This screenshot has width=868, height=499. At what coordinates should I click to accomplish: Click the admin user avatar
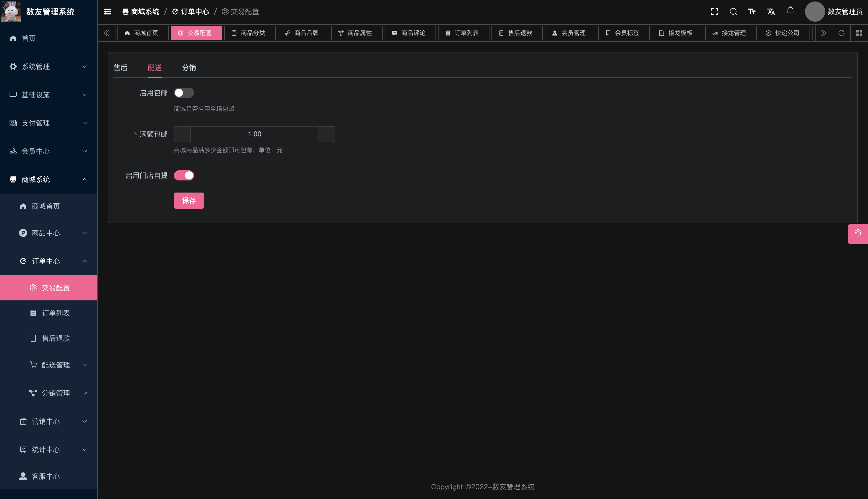(x=815, y=12)
